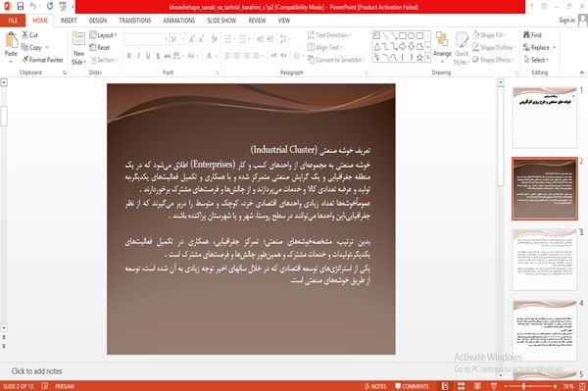Select slide 1 thumbnail
This screenshot has height=391, width=588.
tap(545, 118)
